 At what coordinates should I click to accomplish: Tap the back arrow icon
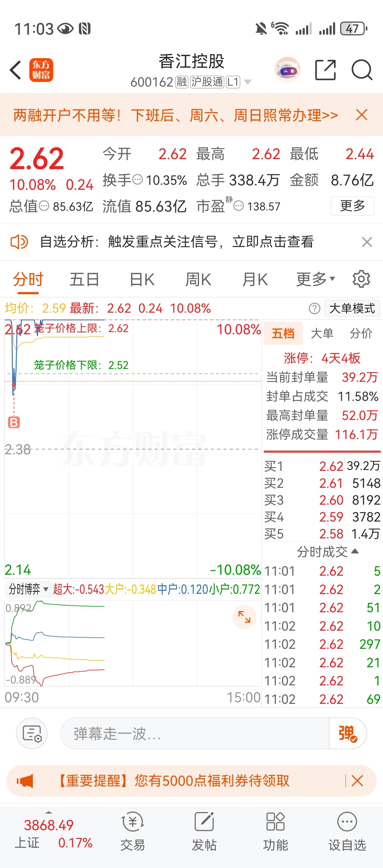16,70
